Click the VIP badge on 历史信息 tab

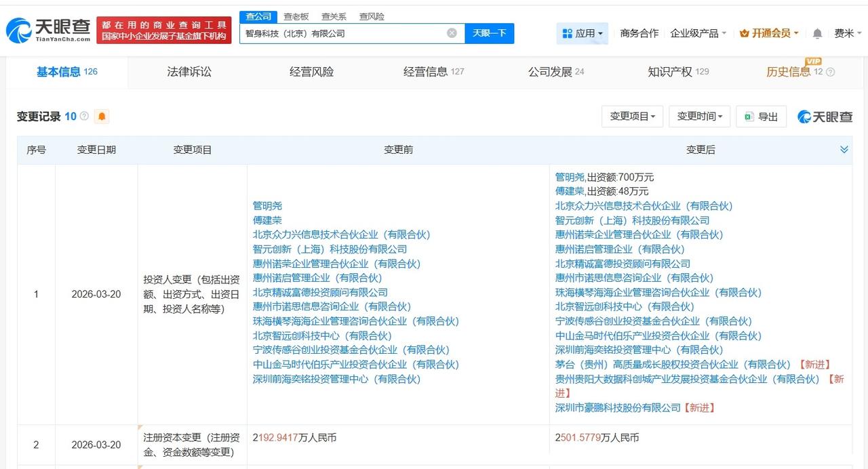pos(813,62)
